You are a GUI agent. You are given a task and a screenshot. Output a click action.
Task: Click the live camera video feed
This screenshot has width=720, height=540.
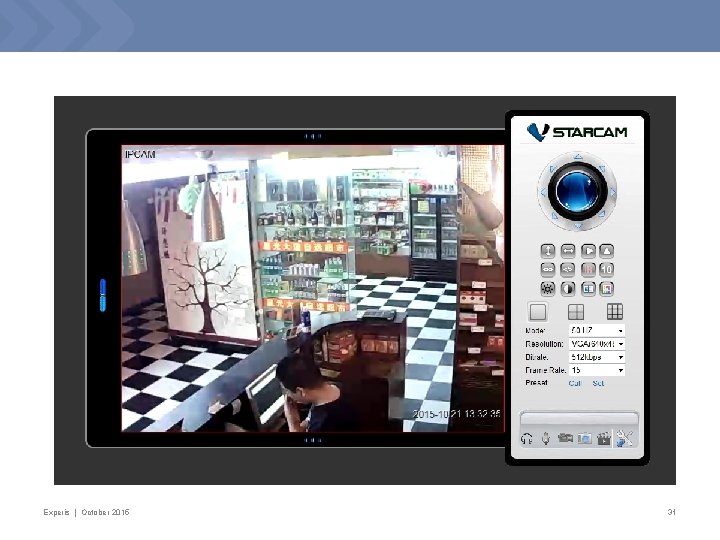[x=313, y=288]
